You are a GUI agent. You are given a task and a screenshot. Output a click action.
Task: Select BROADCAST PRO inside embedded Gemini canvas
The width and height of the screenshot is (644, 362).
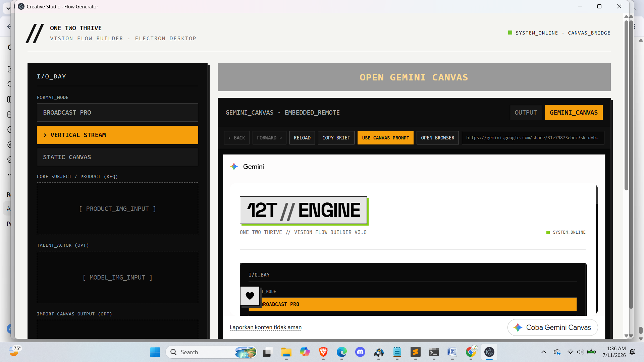(413, 304)
